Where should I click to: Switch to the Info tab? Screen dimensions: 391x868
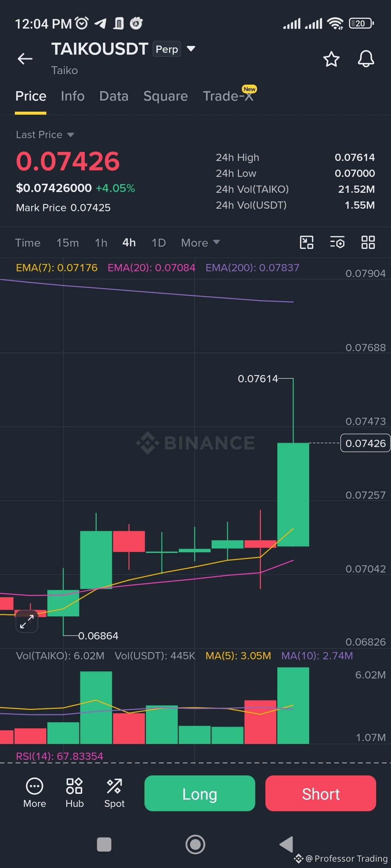pos(73,96)
